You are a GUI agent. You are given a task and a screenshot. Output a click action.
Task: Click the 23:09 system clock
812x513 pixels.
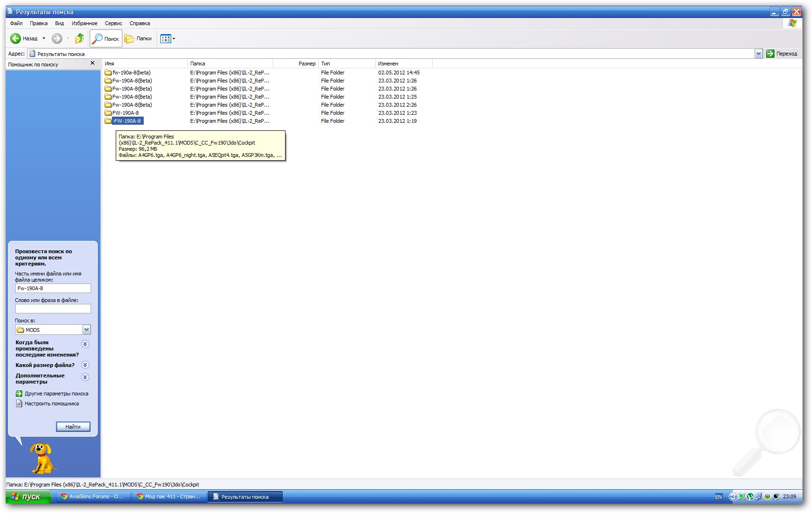click(x=790, y=496)
